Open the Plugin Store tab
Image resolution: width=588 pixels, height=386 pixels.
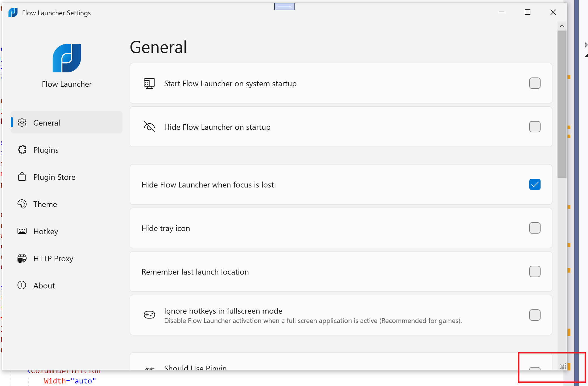click(x=54, y=177)
